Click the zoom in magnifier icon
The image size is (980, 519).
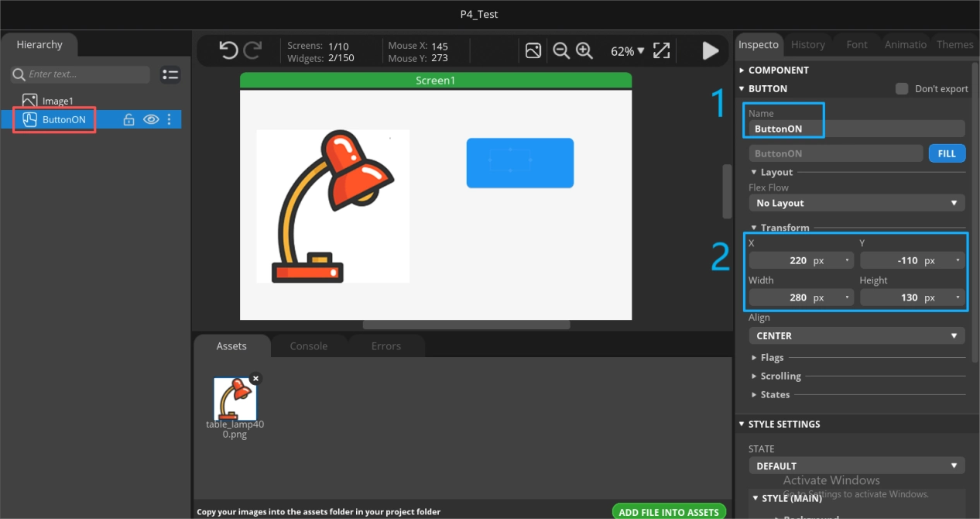[x=584, y=51]
